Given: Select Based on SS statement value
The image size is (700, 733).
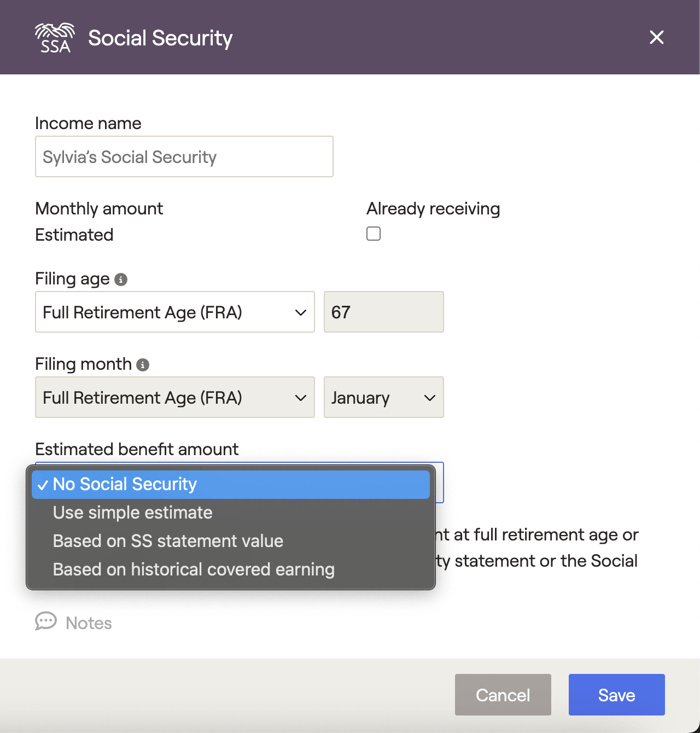Looking at the screenshot, I should point(231,541).
